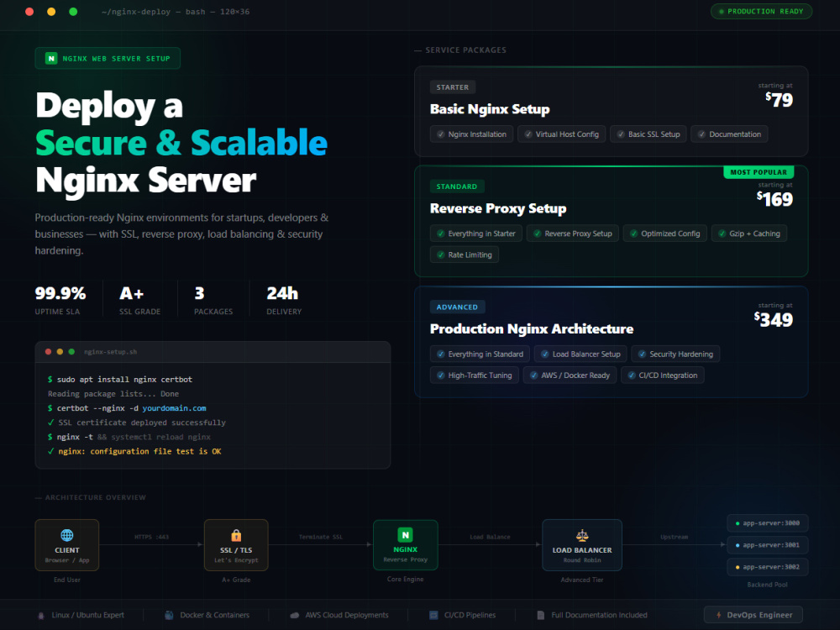840x630 pixels.
Task: Click the MOST POPULAR ribbon tag
Action: click(x=759, y=172)
